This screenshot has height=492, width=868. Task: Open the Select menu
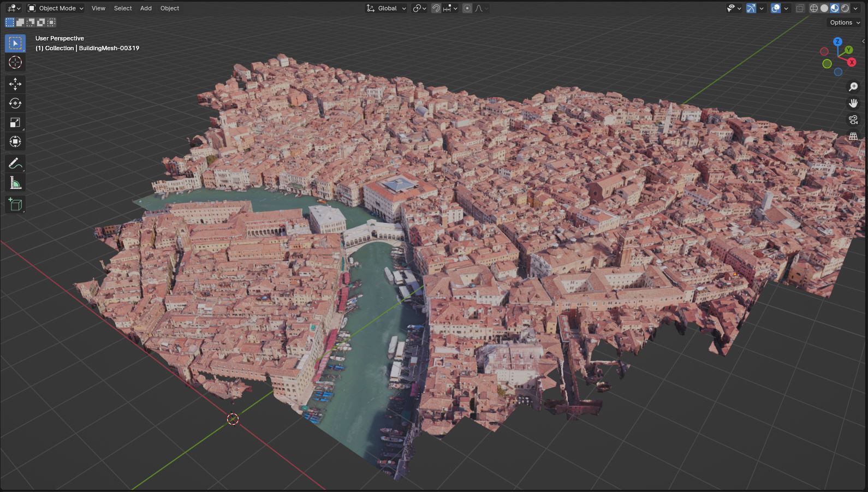[x=123, y=8]
